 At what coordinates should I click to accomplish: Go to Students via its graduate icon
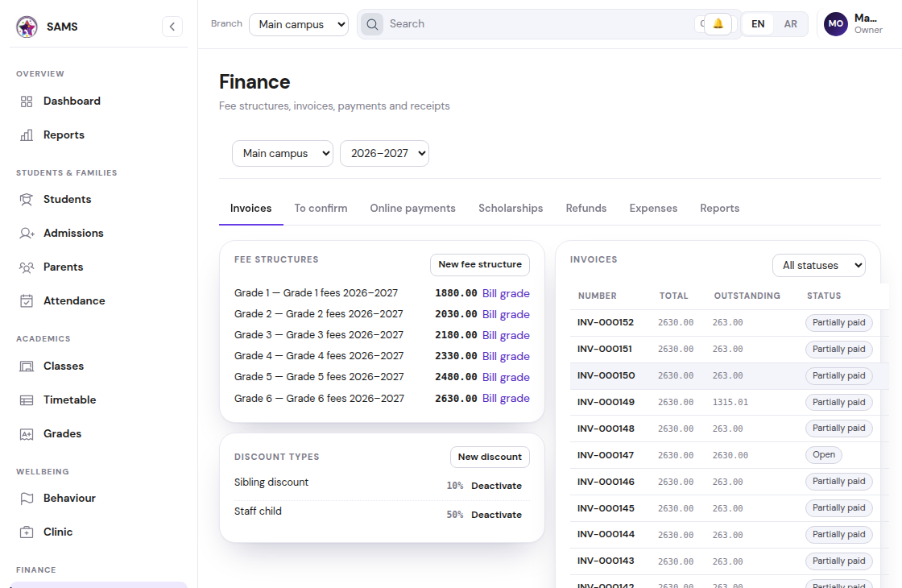coord(27,200)
